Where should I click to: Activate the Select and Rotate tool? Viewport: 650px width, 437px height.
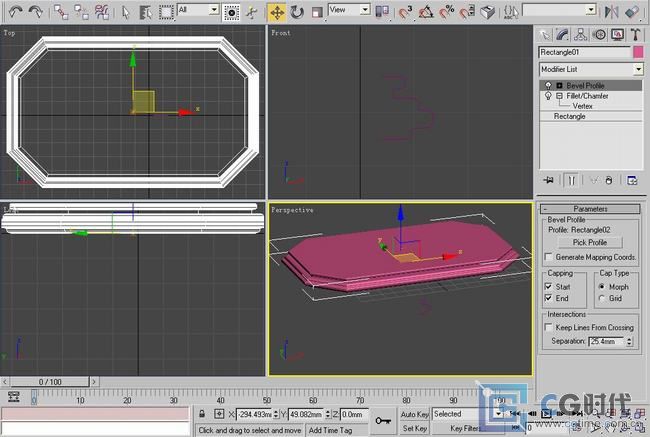click(x=297, y=13)
